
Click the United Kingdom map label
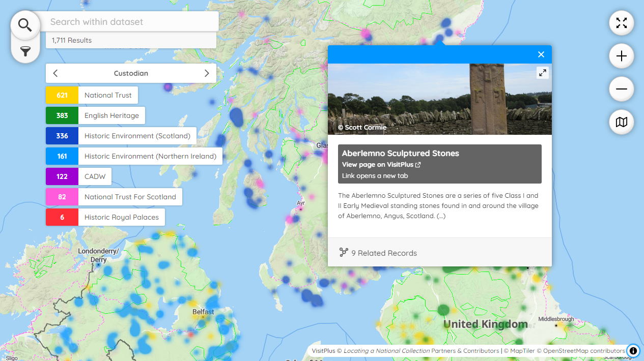coord(485,324)
